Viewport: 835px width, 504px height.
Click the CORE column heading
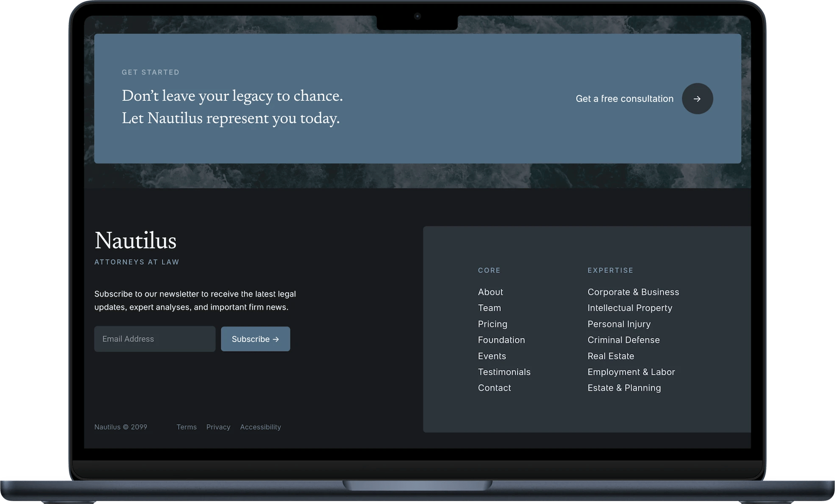(x=489, y=270)
